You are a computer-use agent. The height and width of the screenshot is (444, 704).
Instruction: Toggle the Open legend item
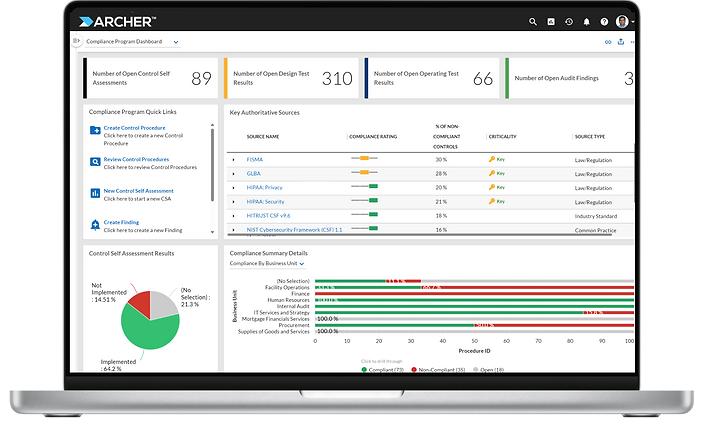(x=488, y=369)
